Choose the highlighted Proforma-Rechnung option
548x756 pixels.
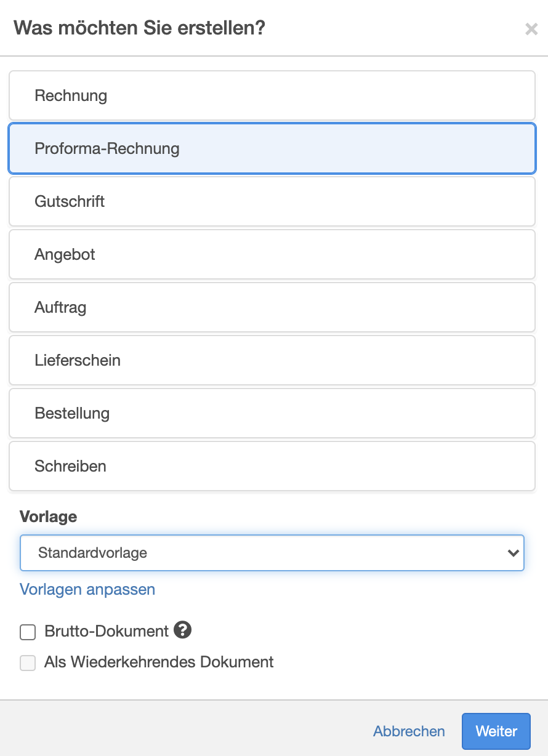[x=272, y=148]
